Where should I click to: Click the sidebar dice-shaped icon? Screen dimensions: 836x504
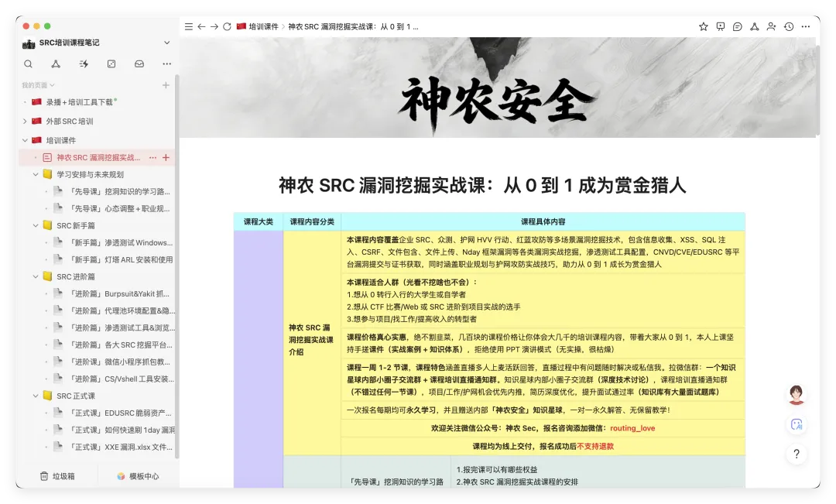pyautogui.click(x=111, y=64)
